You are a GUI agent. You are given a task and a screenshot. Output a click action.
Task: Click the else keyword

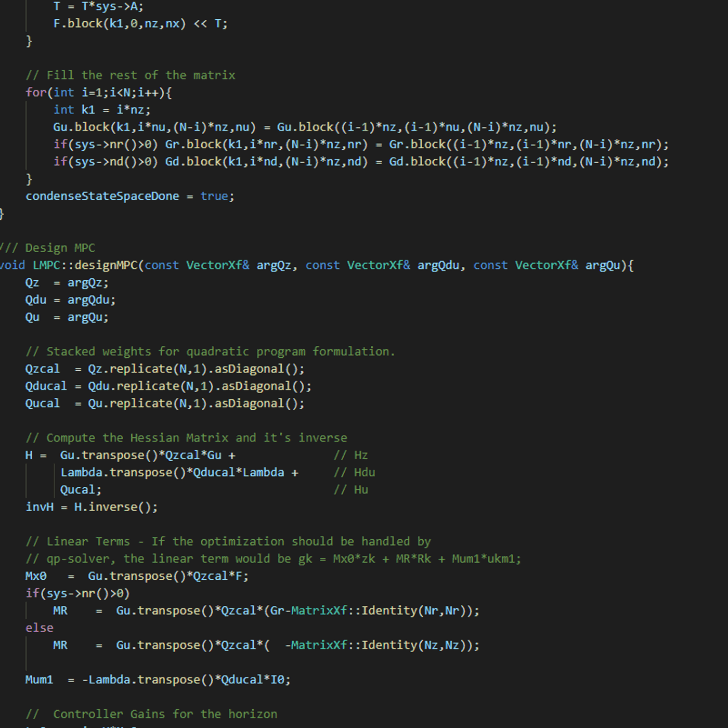40,628
